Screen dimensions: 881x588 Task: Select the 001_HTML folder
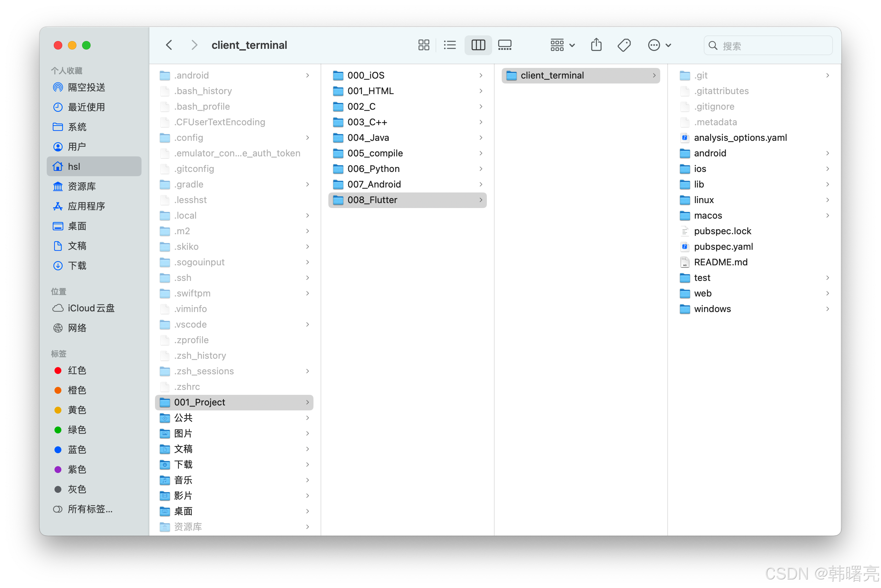(407, 91)
